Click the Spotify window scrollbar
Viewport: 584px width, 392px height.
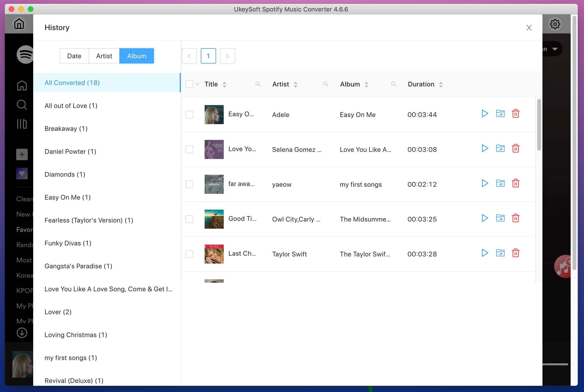(x=574, y=143)
